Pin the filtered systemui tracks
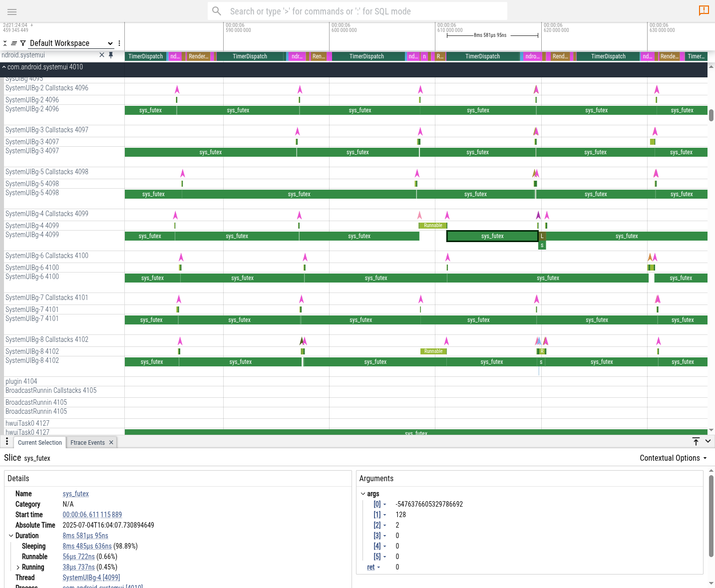 coord(111,55)
